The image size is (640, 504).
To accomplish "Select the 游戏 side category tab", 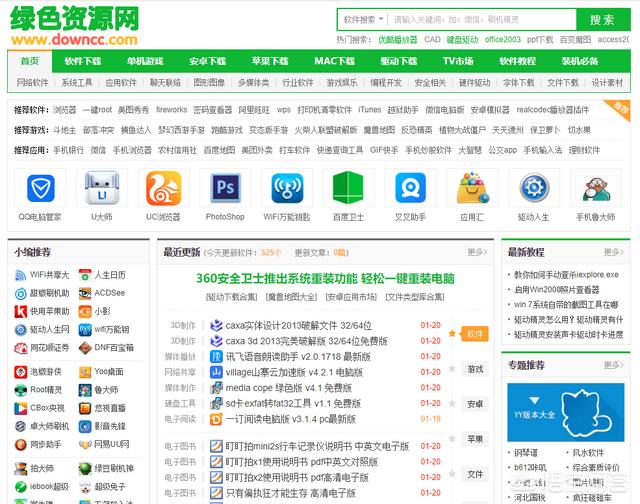I will point(475,369).
